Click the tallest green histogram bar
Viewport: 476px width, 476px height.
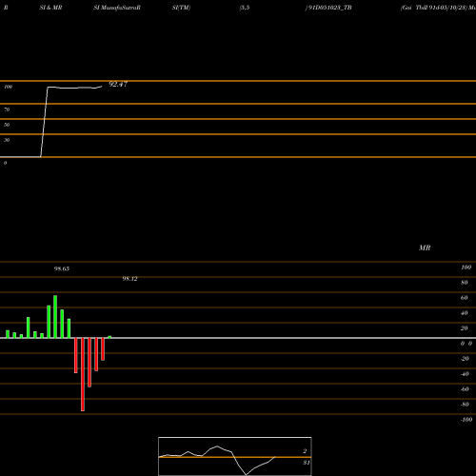[x=55, y=317]
